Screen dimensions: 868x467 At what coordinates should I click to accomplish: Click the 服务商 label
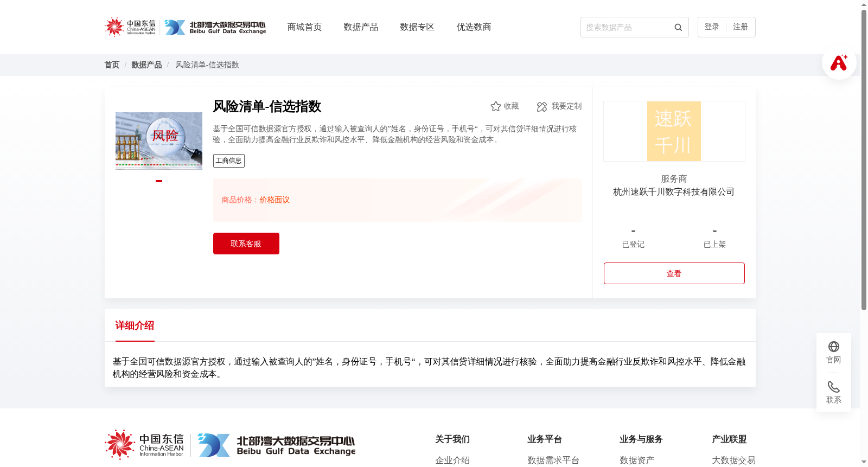674,179
